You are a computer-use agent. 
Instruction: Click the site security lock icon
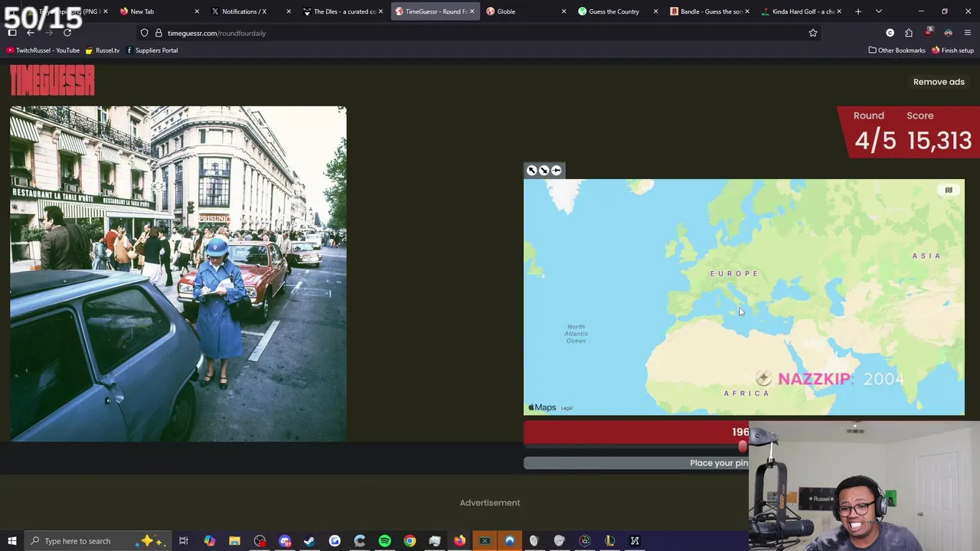(x=158, y=33)
